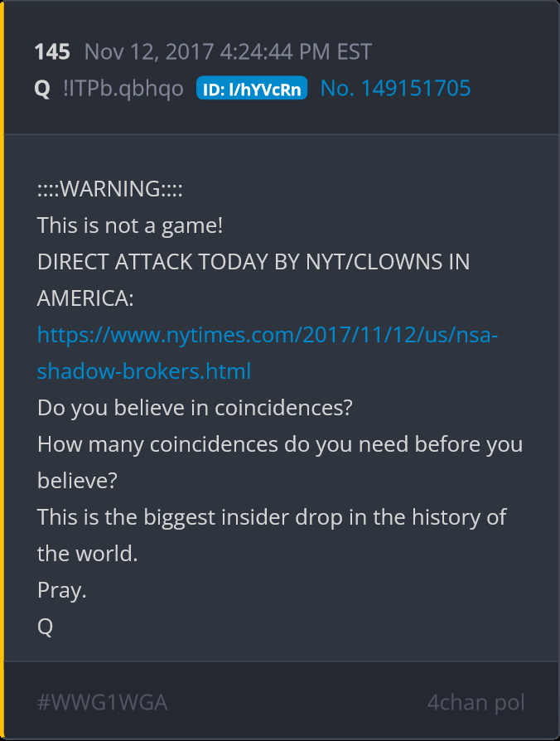Click the timestamp Nov 12, 2017 4:24:44 PM EST

[228, 51]
